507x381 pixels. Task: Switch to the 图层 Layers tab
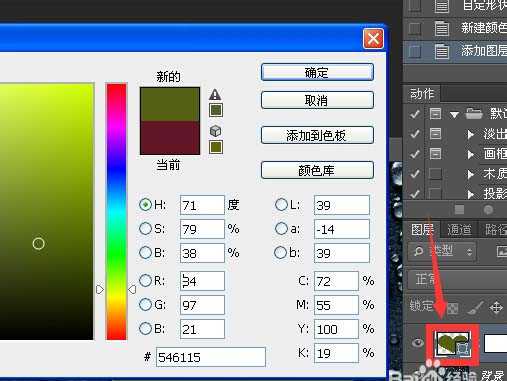pyautogui.click(x=422, y=229)
